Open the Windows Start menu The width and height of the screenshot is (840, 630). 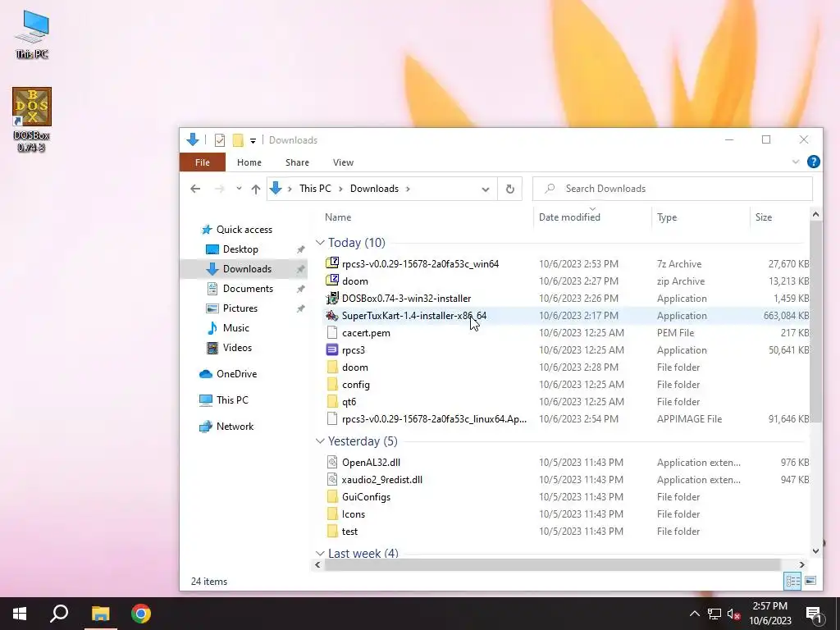20,614
